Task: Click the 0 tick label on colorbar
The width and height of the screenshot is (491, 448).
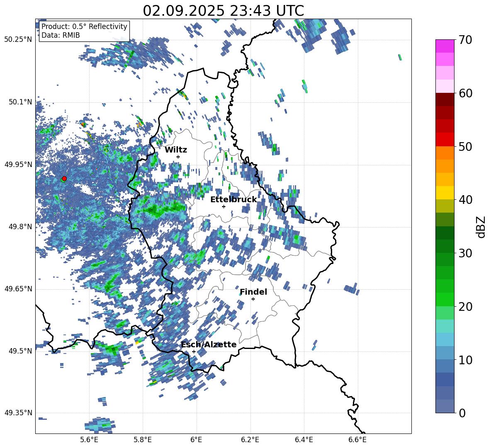Action: pos(462,413)
